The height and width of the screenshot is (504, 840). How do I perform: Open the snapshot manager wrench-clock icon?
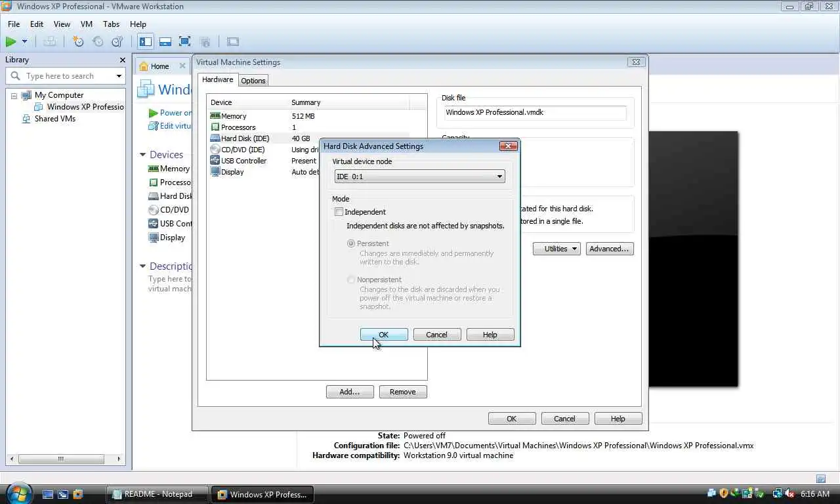point(117,41)
